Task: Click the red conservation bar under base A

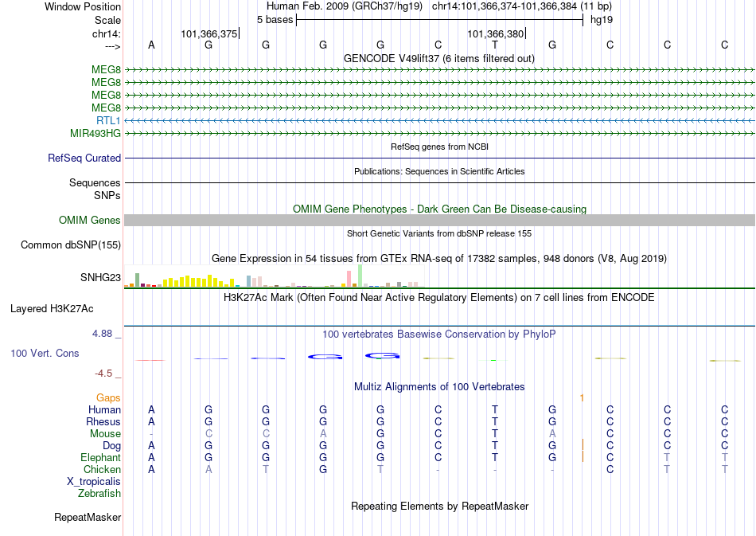Action: tap(150, 360)
